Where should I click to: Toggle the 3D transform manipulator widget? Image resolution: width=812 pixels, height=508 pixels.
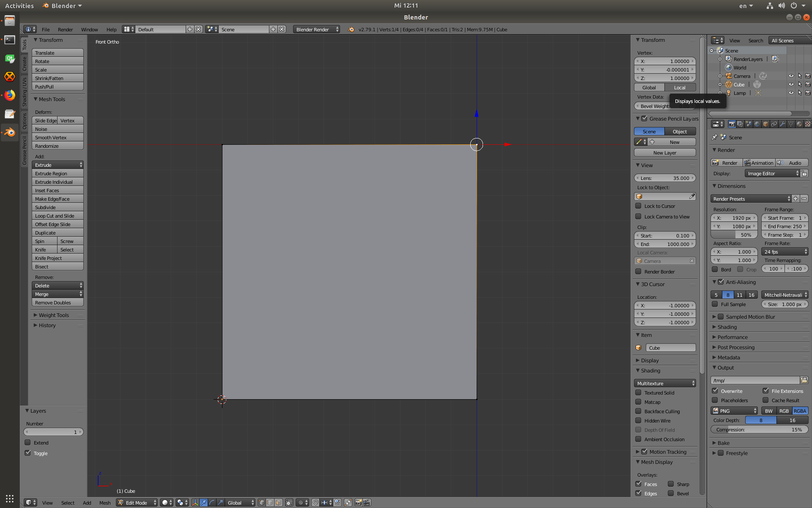pyautogui.click(x=195, y=502)
